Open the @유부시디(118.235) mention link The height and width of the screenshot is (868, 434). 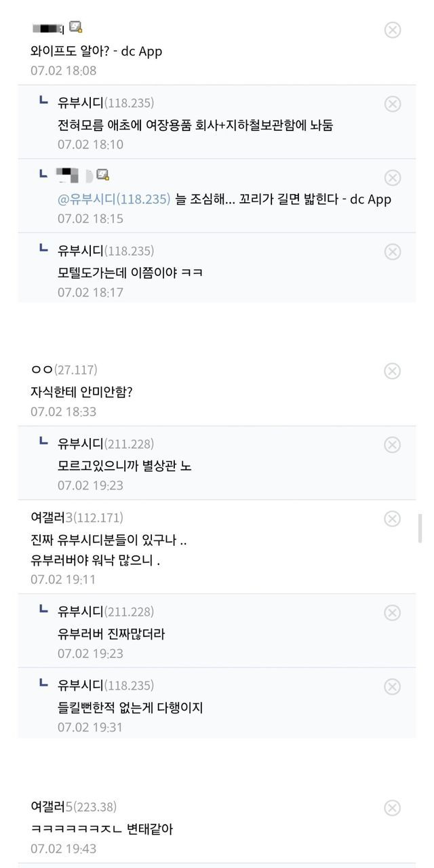tap(114, 199)
